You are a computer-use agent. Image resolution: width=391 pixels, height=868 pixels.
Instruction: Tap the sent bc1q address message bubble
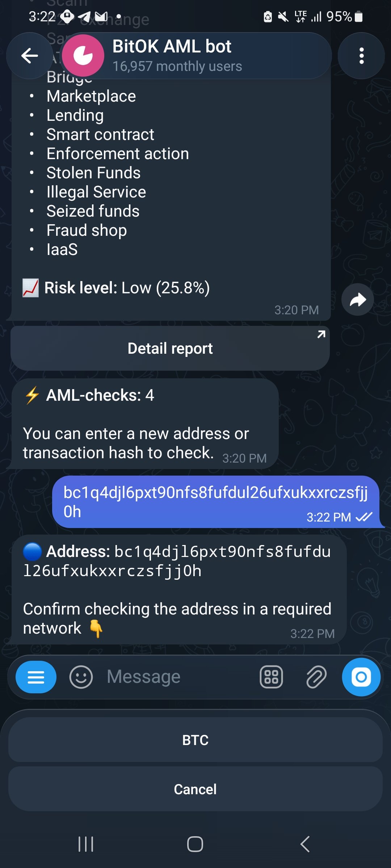216,502
